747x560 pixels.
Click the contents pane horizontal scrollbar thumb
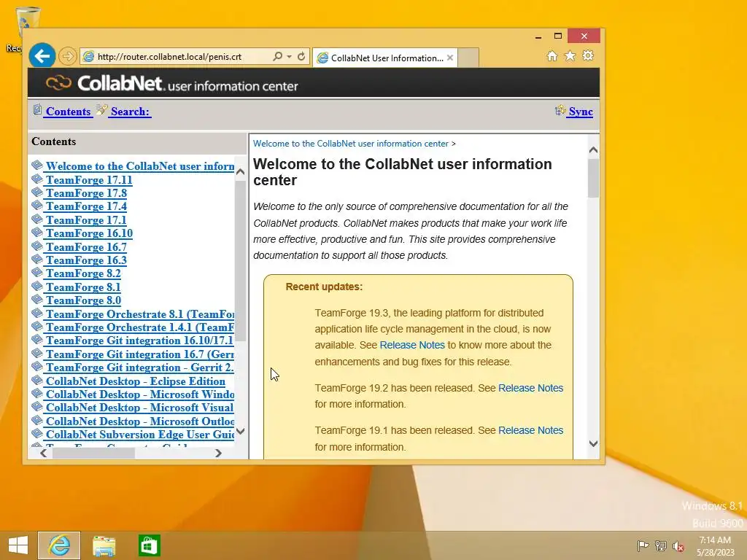click(93, 453)
